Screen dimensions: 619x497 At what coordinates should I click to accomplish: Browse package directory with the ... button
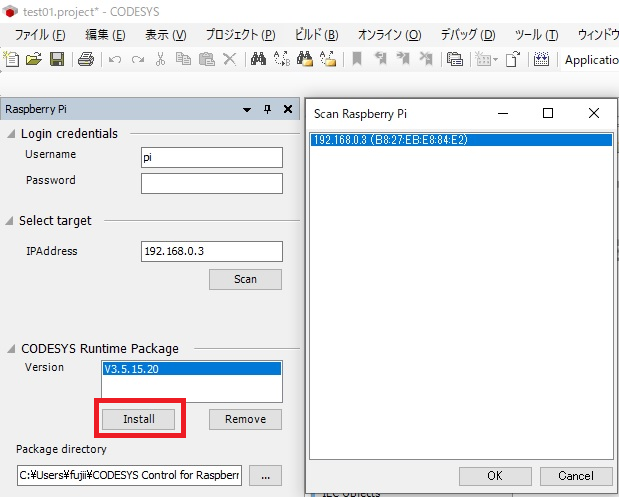(265, 475)
